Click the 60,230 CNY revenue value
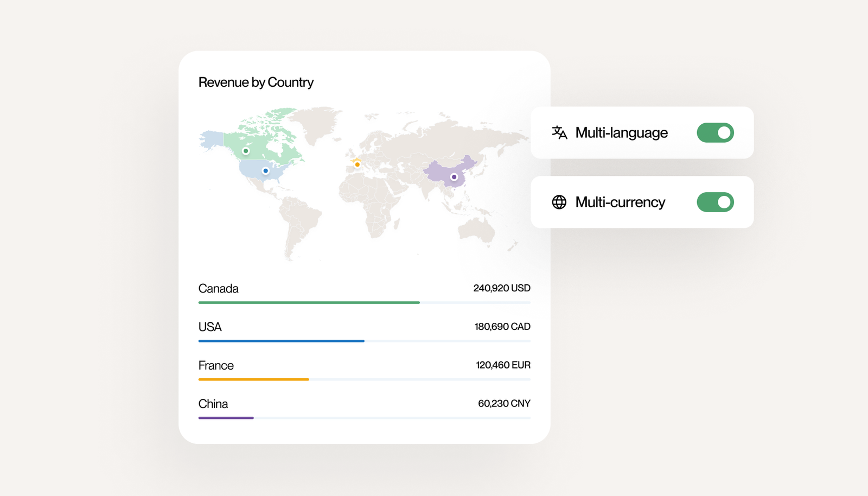Screen dimensions: 868x496 pos(504,404)
